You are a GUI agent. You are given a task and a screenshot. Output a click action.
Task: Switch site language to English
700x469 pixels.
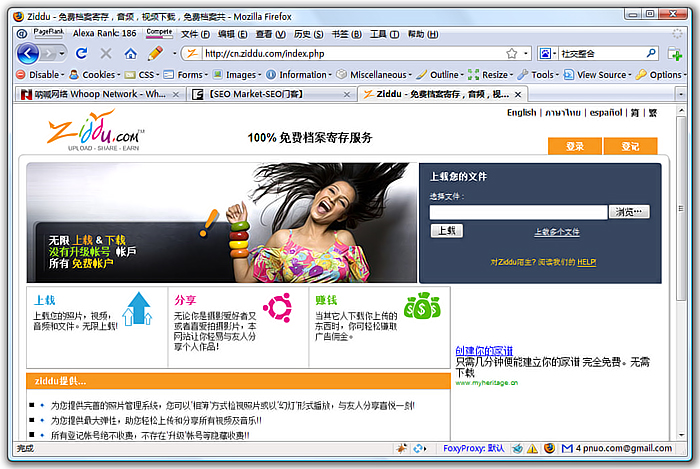click(x=521, y=112)
